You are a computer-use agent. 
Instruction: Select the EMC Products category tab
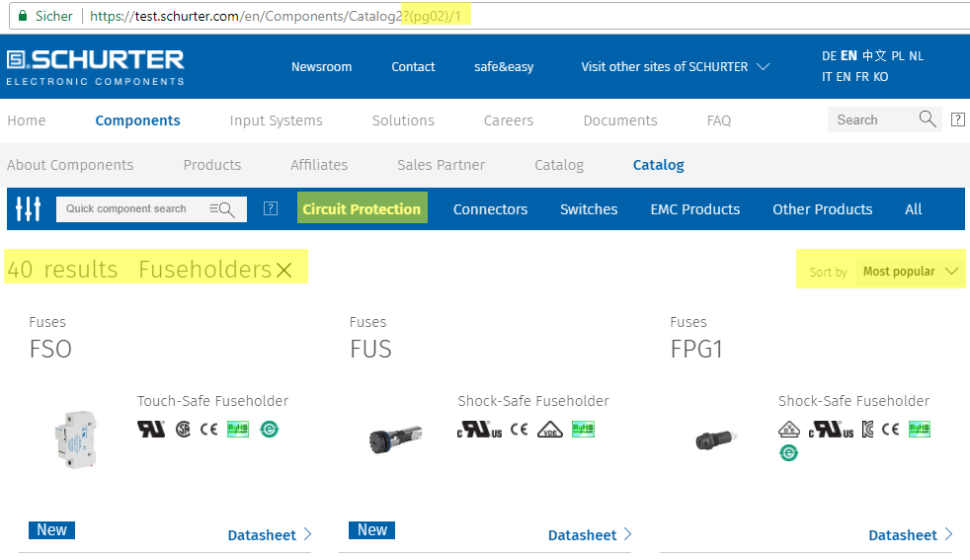tap(694, 209)
